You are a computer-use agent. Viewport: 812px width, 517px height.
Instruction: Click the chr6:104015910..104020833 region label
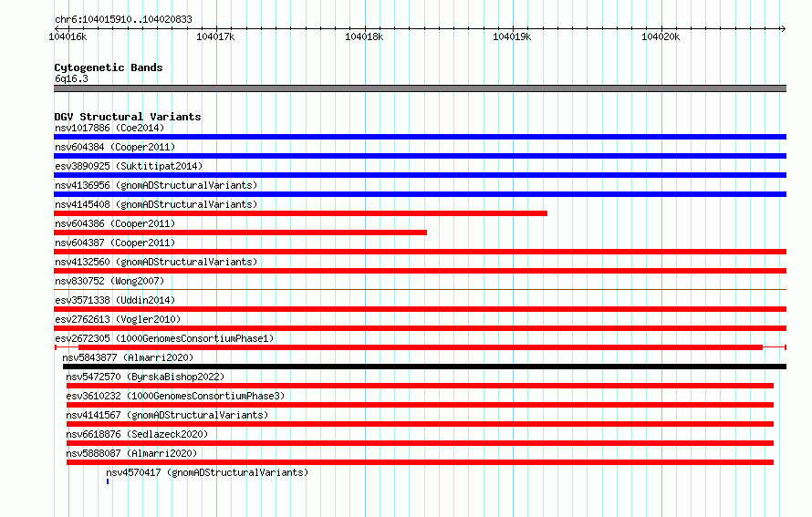tap(123, 19)
